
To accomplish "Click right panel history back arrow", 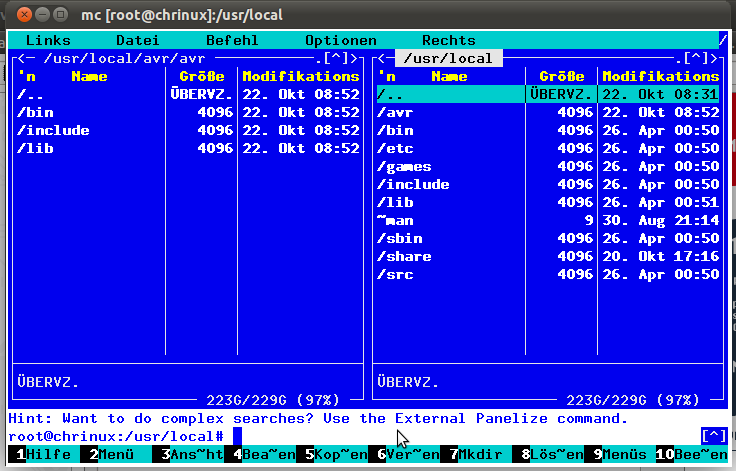I will click(x=382, y=58).
